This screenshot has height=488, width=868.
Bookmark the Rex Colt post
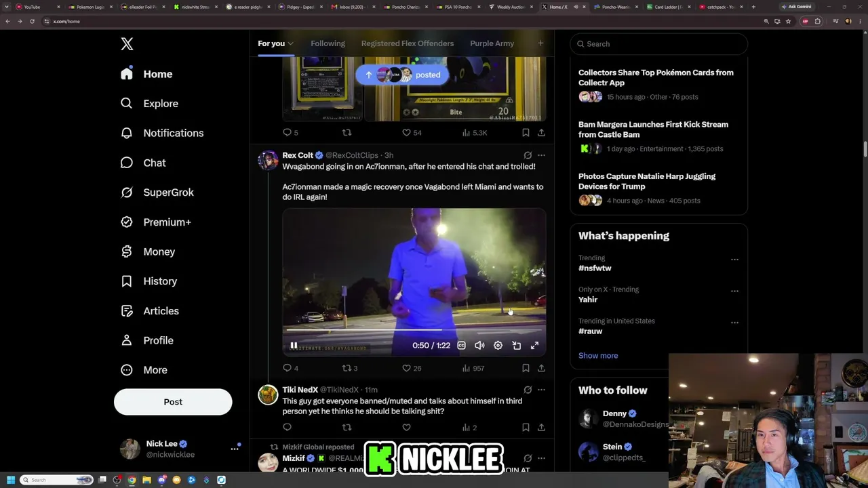[526, 368]
